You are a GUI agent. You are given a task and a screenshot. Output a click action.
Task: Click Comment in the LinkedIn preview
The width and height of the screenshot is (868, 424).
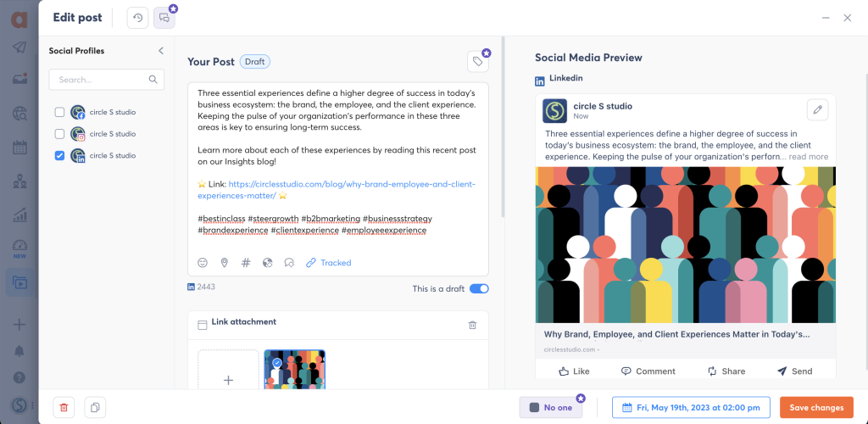[x=648, y=371]
